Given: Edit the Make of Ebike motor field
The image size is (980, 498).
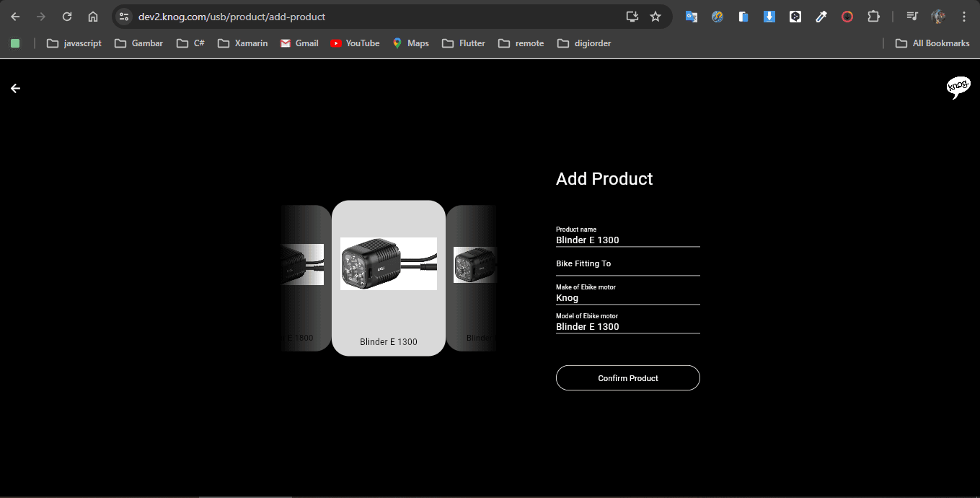Looking at the screenshot, I should tap(628, 294).
